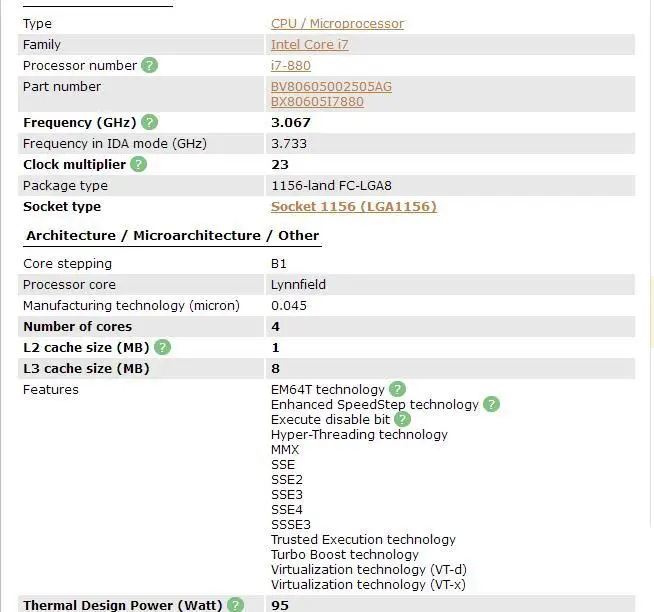Image resolution: width=654 pixels, height=612 pixels.
Task: Select the 1156-land FC-LGA8 package value
Action: click(331, 186)
